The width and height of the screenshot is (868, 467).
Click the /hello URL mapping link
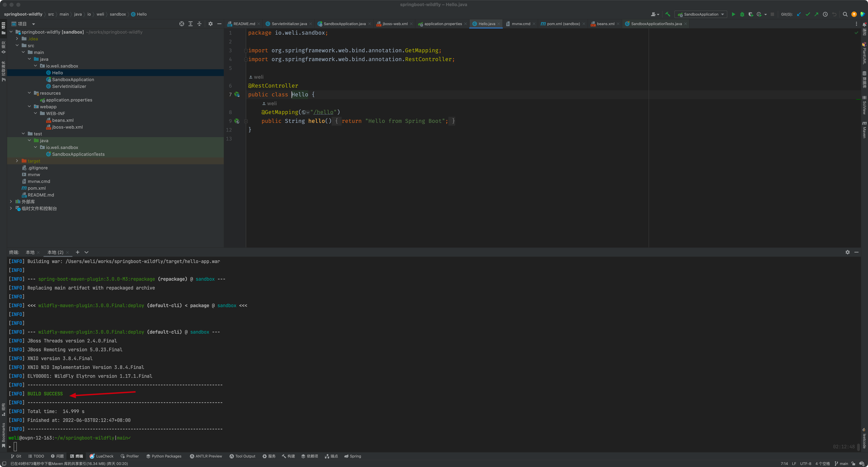pos(323,112)
